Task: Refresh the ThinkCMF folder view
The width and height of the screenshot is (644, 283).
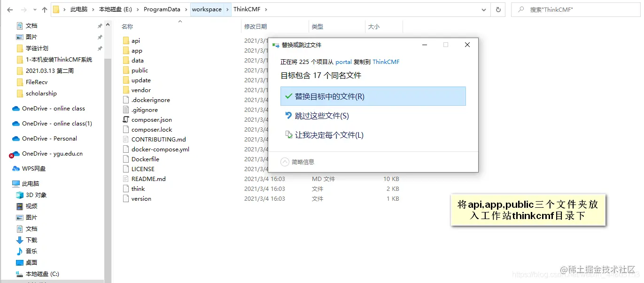Action: (498, 9)
